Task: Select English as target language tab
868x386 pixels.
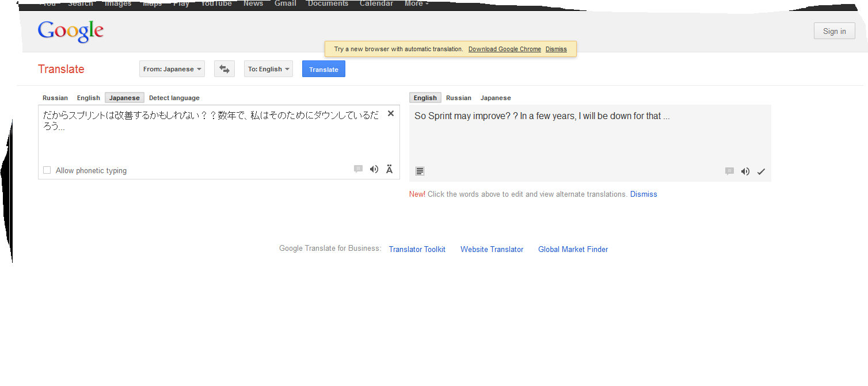Action: coord(425,98)
